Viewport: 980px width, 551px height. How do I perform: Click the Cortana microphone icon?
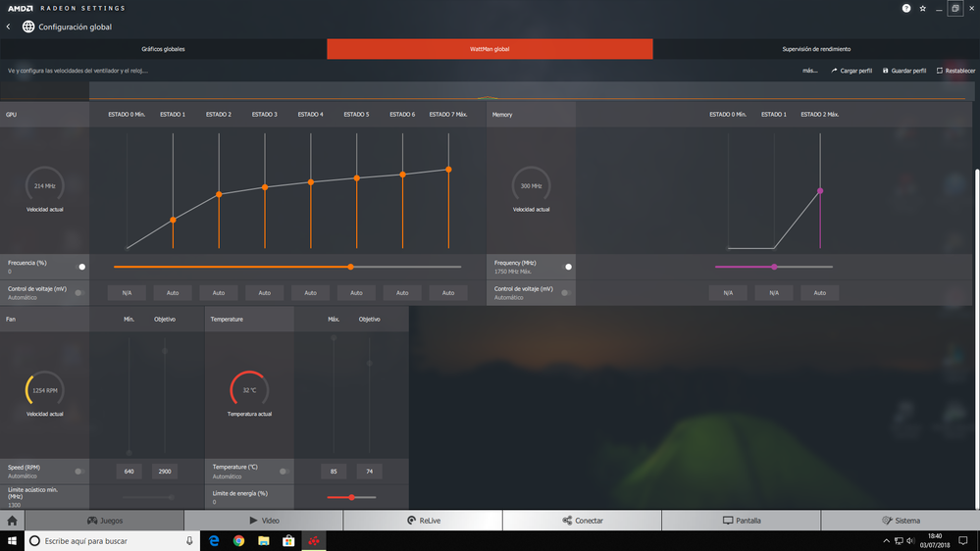tap(189, 541)
